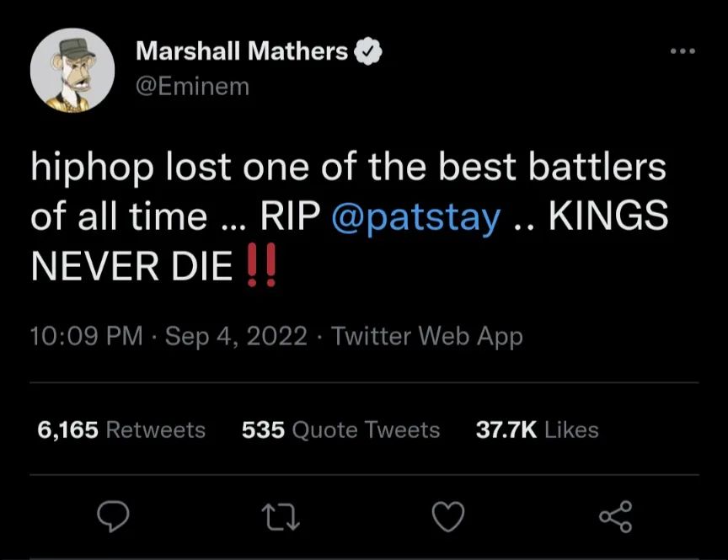728x560 pixels.
Task: Click the Sep 4, 2022 date
Action: pyautogui.click(x=236, y=337)
